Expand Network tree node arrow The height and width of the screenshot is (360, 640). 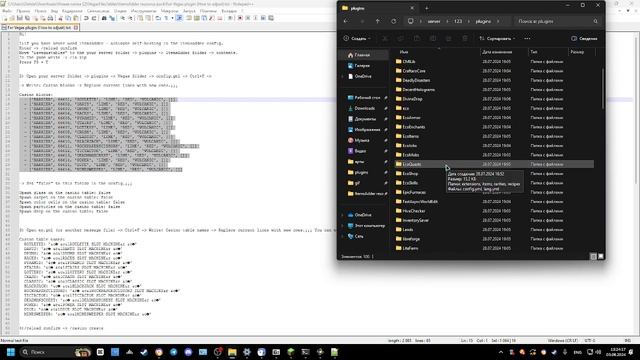[342, 236]
